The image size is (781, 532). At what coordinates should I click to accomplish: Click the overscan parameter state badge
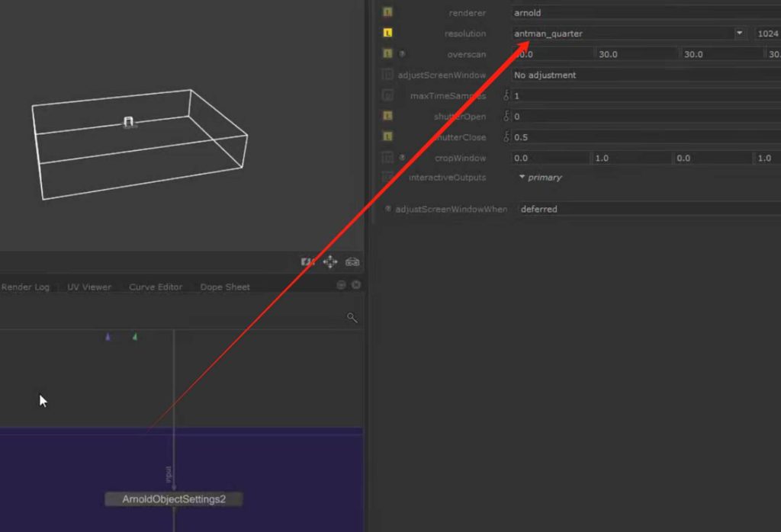[387, 54]
